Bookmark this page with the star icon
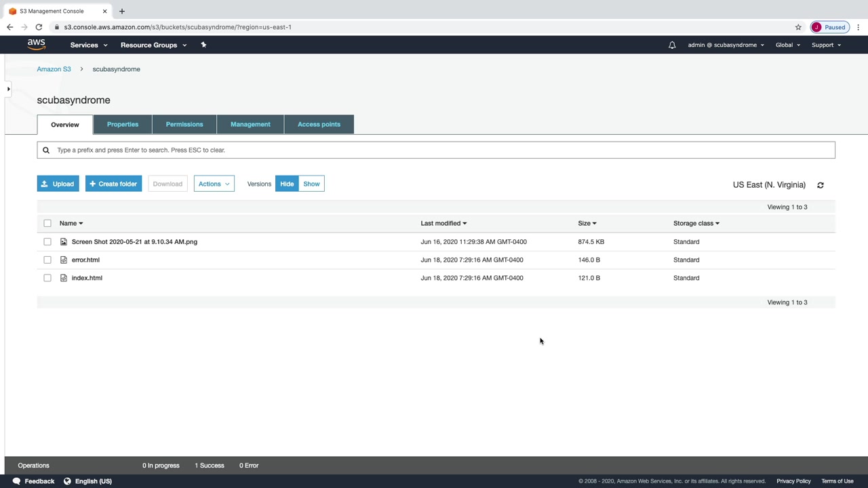 tap(798, 27)
